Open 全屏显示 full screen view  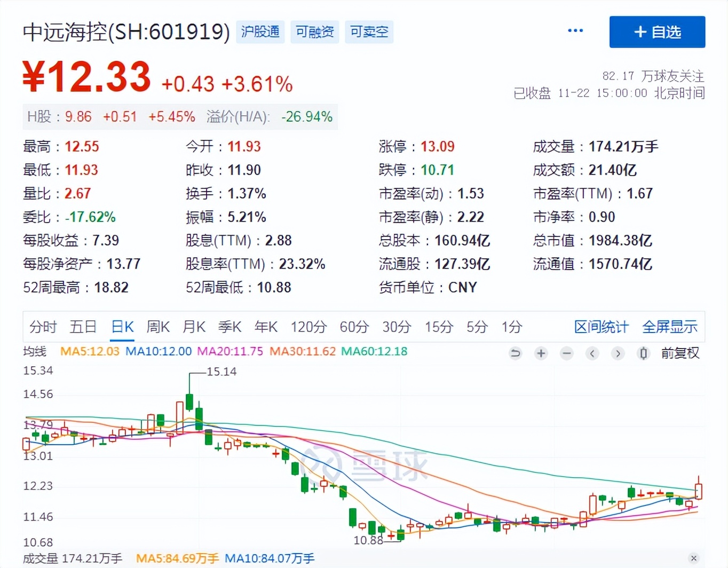(x=670, y=327)
